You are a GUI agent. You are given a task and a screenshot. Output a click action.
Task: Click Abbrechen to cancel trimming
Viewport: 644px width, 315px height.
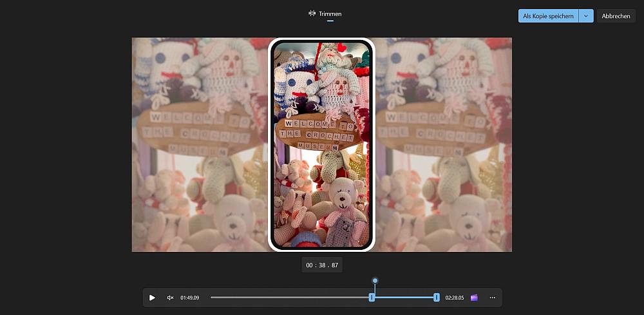(616, 16)
